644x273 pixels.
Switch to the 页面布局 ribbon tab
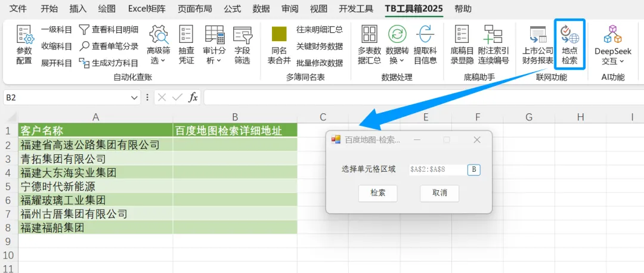pyautogui.click(x=194, y=8)
